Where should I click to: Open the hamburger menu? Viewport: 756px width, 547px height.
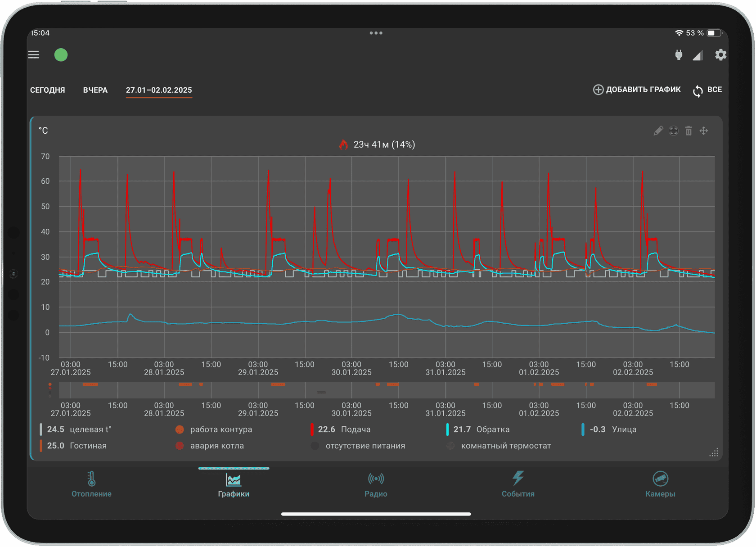click(x=34, y=55)
